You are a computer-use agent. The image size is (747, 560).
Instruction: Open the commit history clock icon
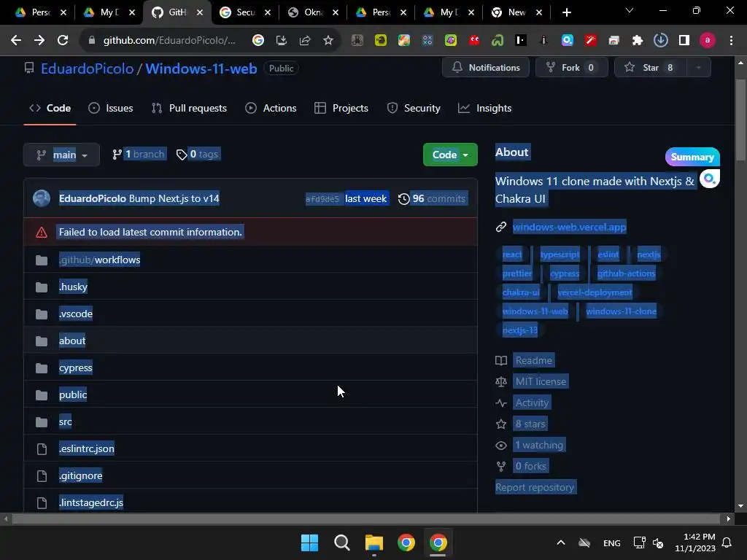[x=403, y=198]
